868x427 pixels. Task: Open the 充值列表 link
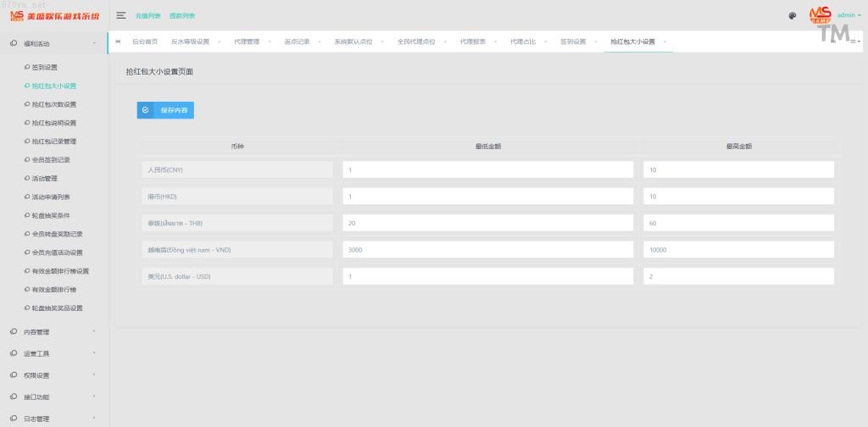click(x=148, y=15)
